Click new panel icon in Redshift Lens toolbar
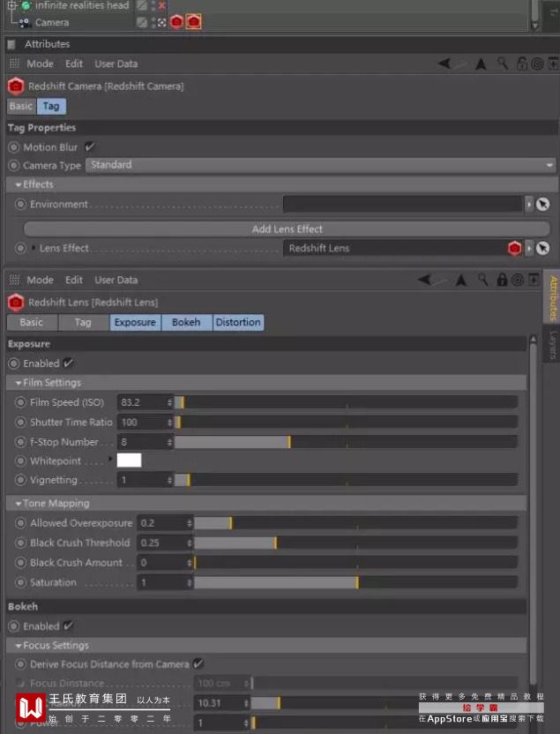 (534, 280)
